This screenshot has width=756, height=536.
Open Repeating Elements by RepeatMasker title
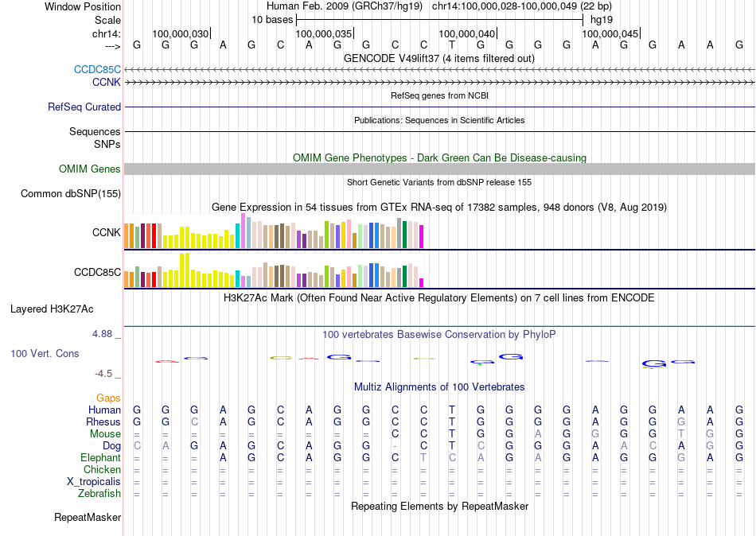tap(439, 506)
